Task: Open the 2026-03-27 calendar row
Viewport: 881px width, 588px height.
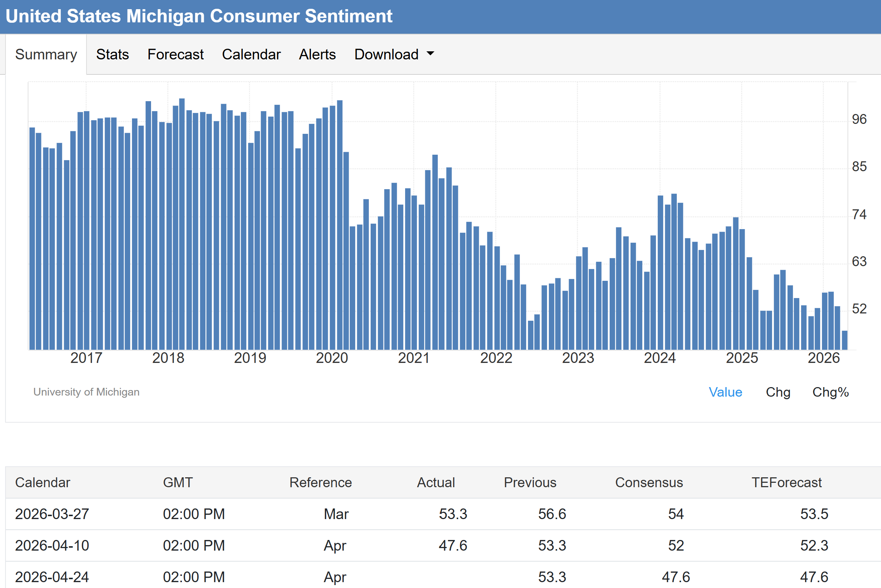Action: coord(52,514)
